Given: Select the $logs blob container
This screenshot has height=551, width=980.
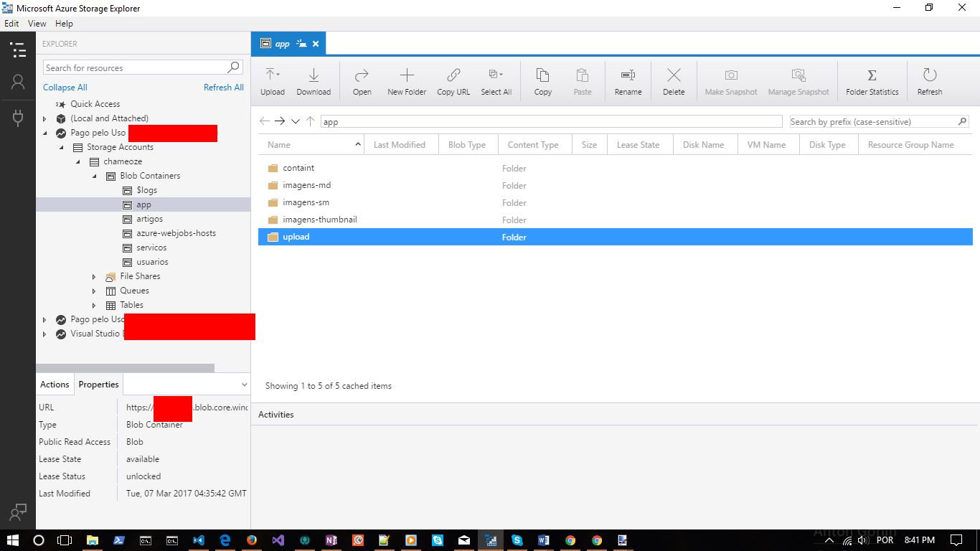Looking at the screenshot, I should coord(146,190).
